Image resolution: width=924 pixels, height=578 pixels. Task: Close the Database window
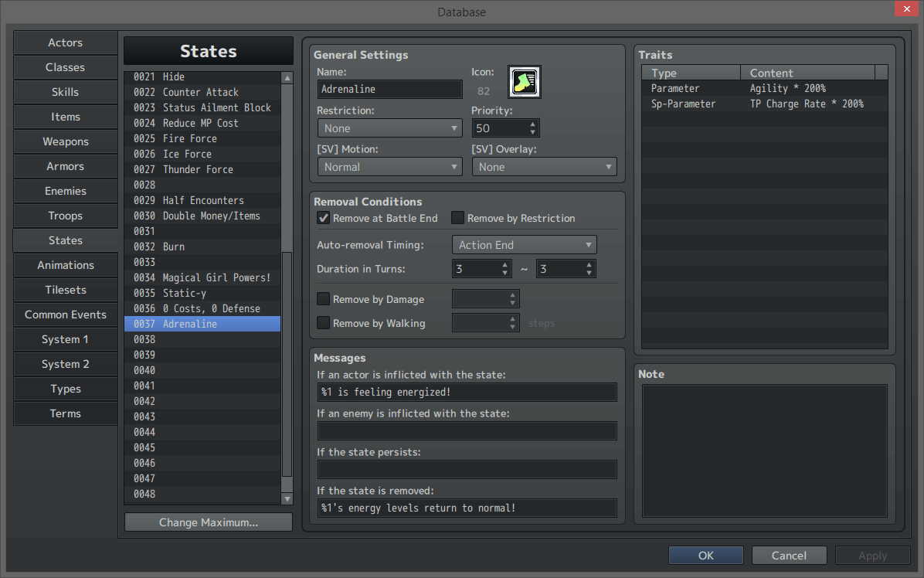(x=906, y=8)
